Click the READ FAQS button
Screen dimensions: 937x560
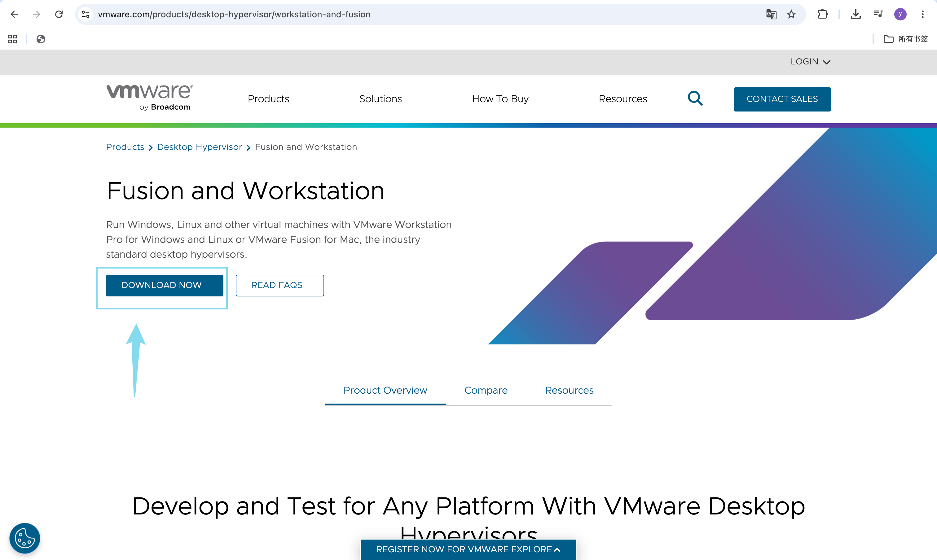(280, 285)
